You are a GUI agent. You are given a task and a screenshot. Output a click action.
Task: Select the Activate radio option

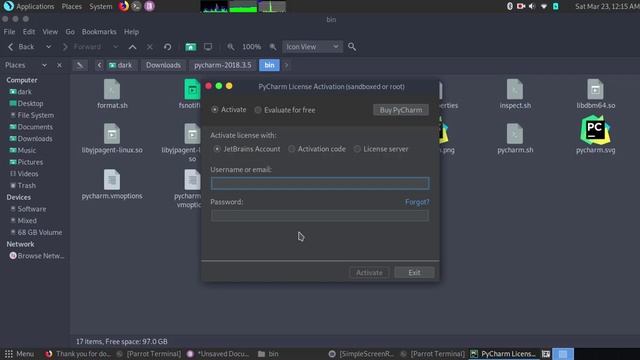[x=229, y=109]
